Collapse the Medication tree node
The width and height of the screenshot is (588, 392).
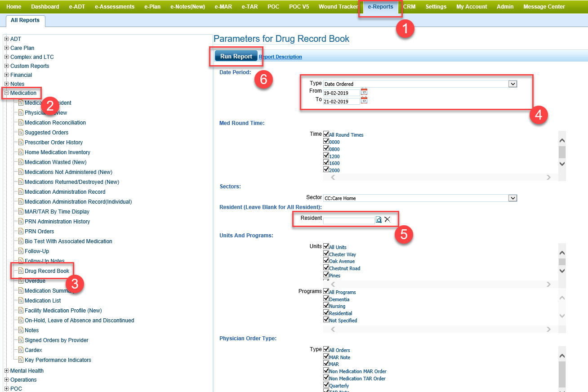point(7,93)
